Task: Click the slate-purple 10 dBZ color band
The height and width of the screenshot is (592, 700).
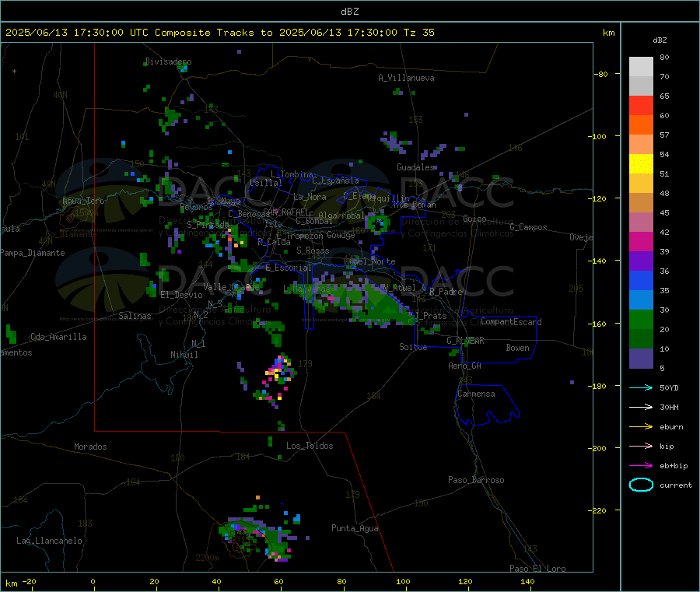Action: pyautogui.click(x=641, y=358)
